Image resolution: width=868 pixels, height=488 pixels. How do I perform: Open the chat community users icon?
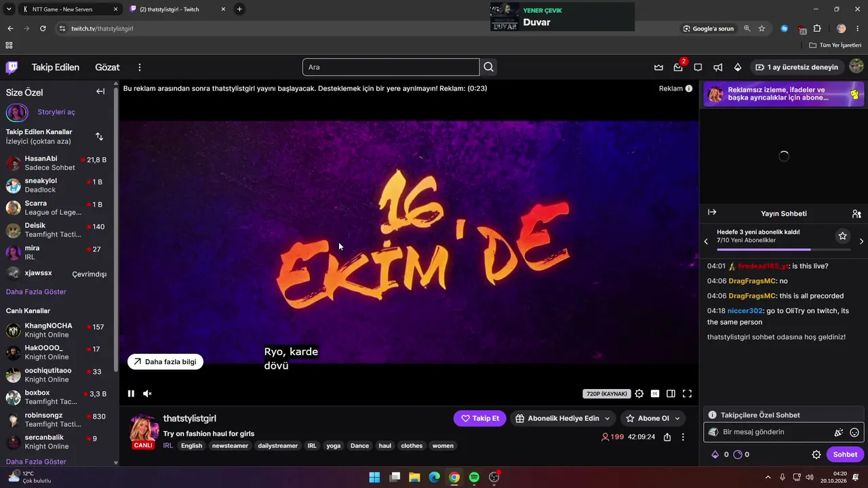click(x=856, y=213)
